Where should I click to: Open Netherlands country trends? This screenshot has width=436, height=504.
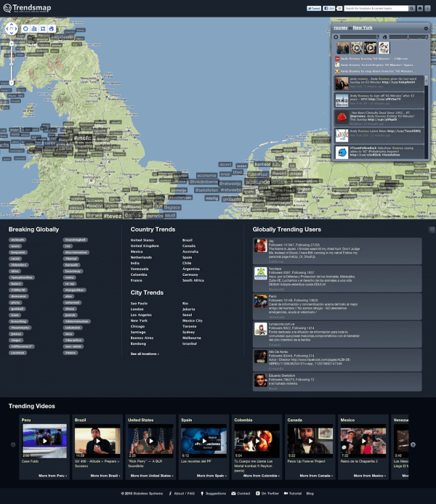(x=141, y=257)
